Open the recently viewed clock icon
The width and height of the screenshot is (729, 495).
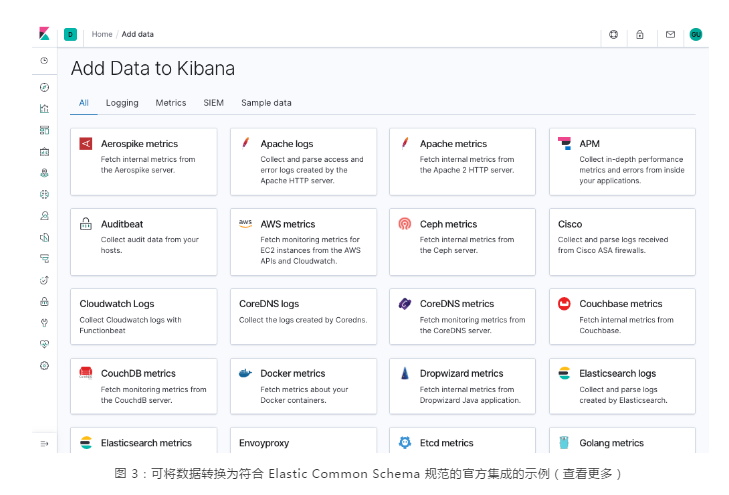[x=44, y=60]
